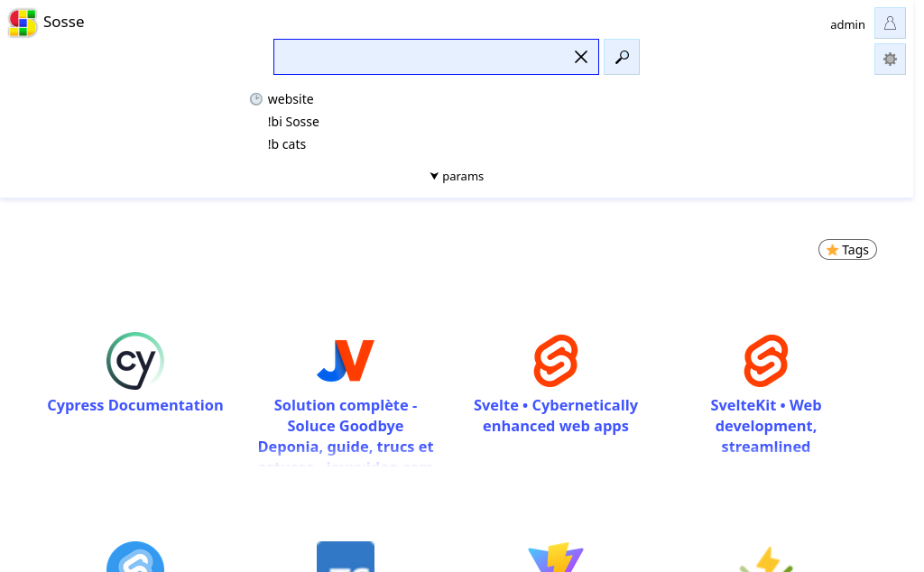Run search with the magnifier button
924x572 pixels.
pos(622,57)
